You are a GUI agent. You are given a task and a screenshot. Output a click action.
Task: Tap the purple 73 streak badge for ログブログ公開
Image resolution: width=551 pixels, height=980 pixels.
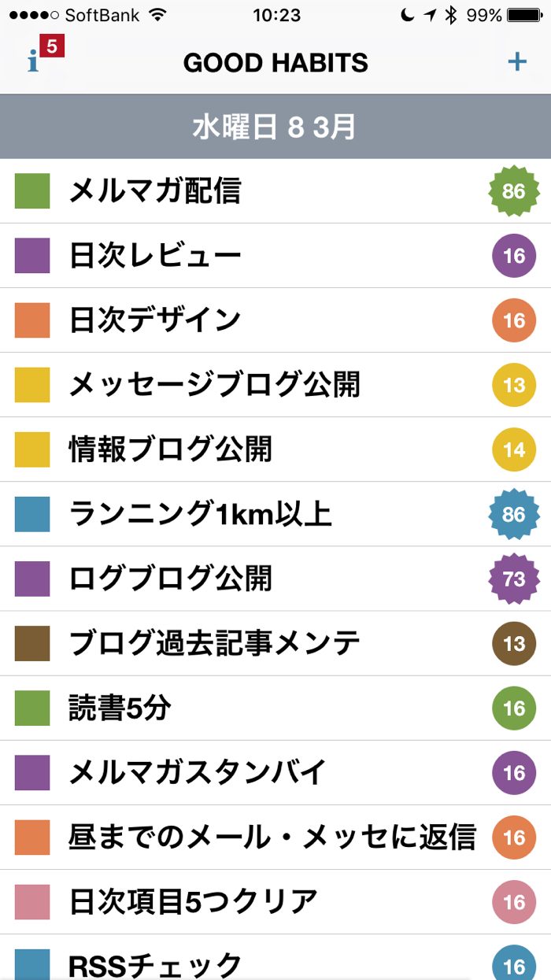pyautogui.click(x=513, y=579)
